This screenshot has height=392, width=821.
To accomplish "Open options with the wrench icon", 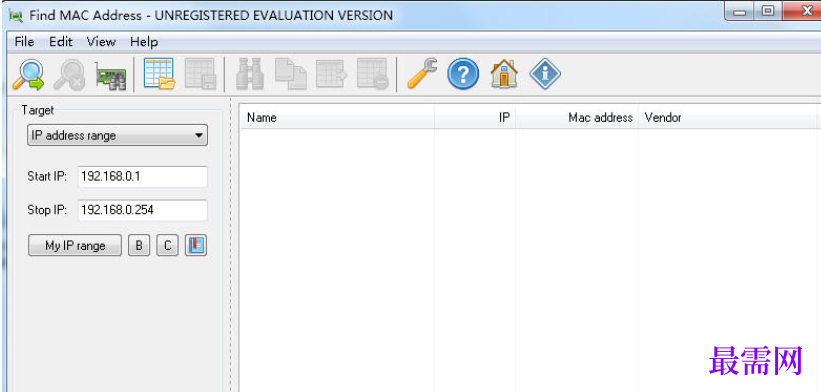I will 422,74.
